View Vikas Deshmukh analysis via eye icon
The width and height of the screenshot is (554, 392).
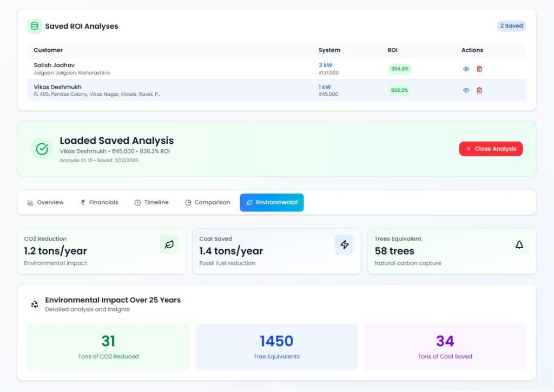click(466, 90)
